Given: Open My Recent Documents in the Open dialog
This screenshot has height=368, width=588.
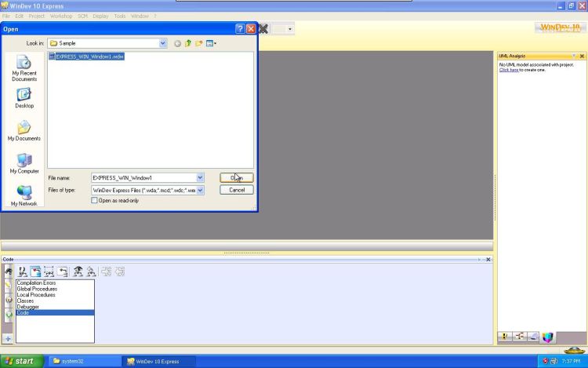Looking at the screenshot, I should [x=24, y=68].
